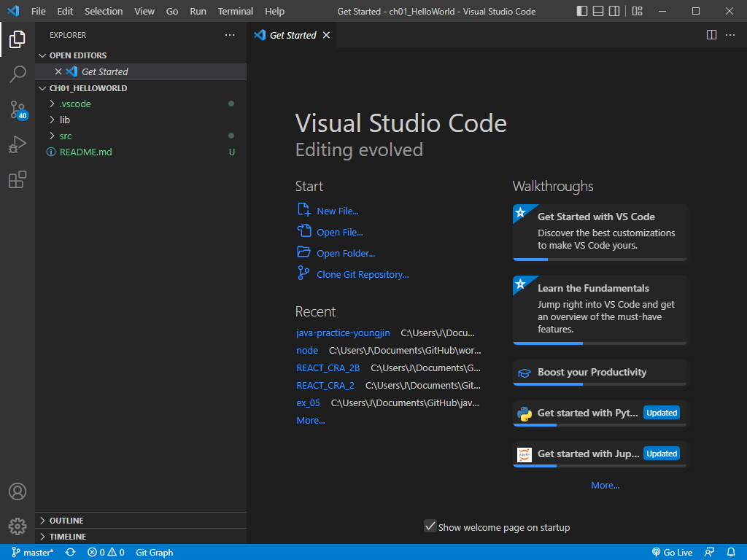Open the File menu

(x=38, y=11)
